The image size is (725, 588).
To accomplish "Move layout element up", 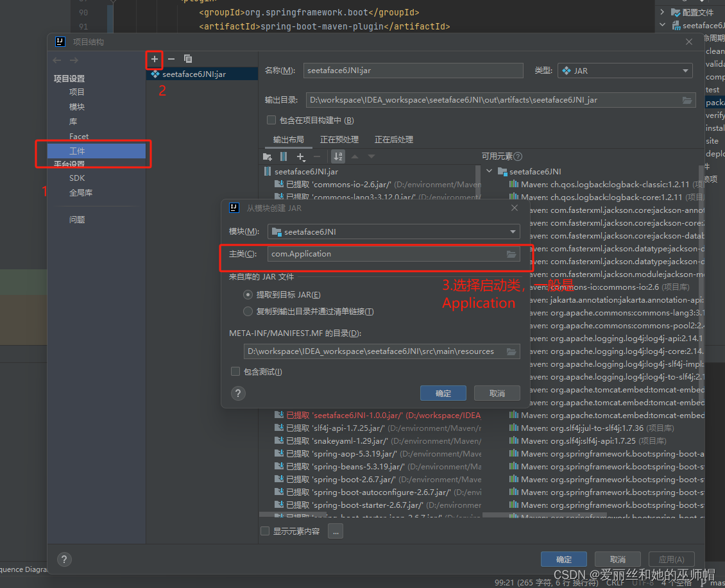I will point(355,156).
